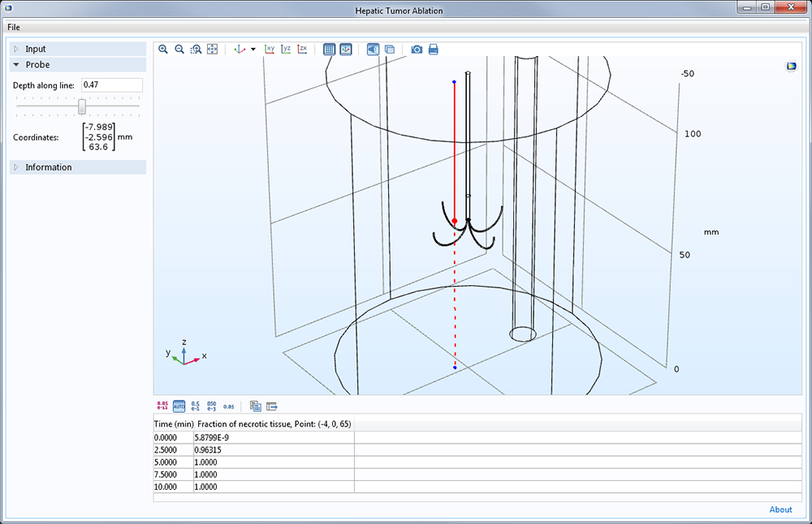Select the Zoom Box tool

pos(196,50)
